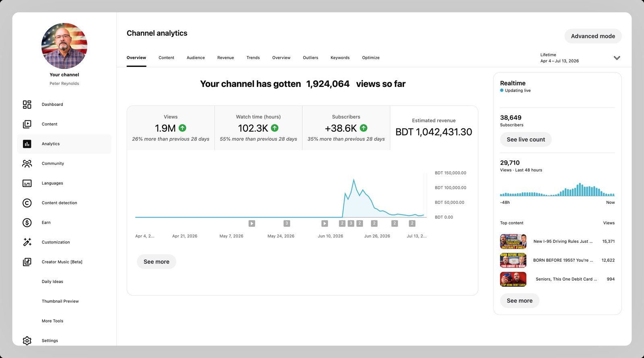
Task: Click the "BDT 150,000.00" axis label
Action: point(450,173)
